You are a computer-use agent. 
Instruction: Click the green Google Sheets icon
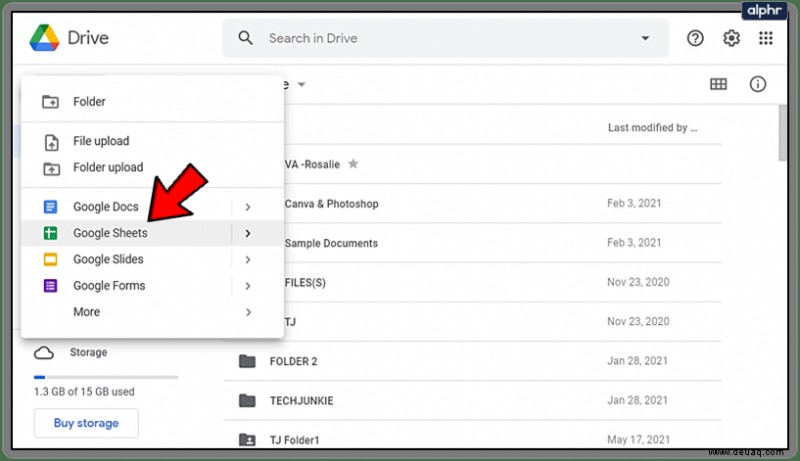[50, 233]
